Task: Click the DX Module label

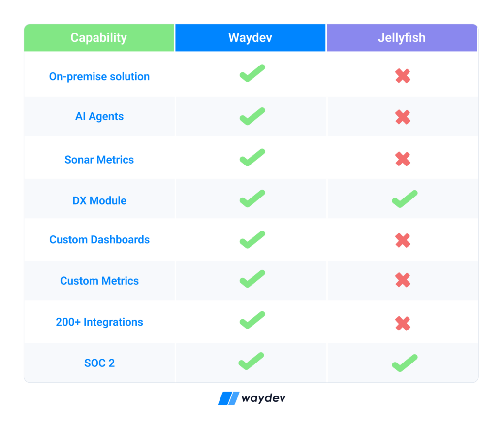Action: (x=99, y=200)
